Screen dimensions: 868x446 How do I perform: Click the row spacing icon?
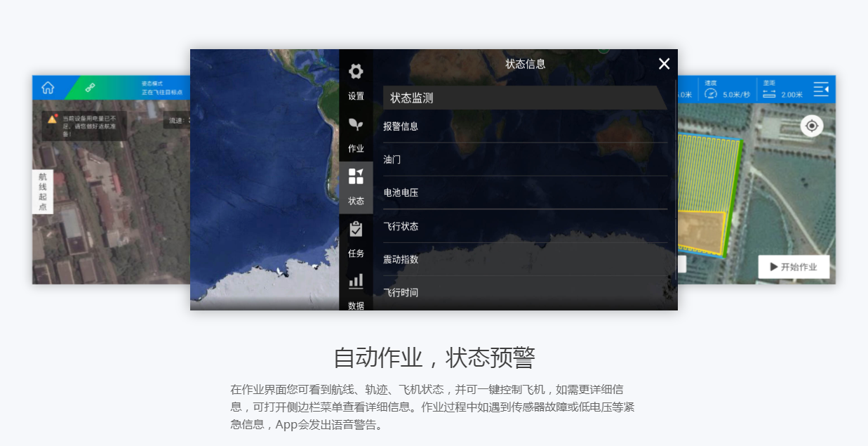769,93
